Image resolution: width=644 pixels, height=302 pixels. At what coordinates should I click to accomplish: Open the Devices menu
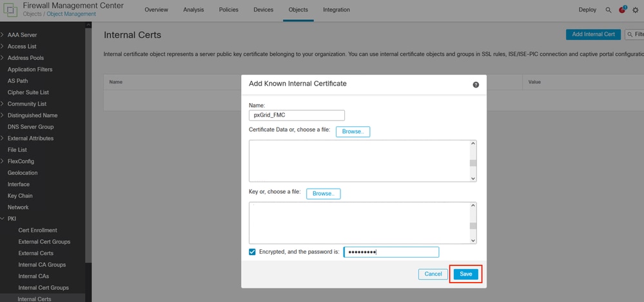[x=264, y=10]
